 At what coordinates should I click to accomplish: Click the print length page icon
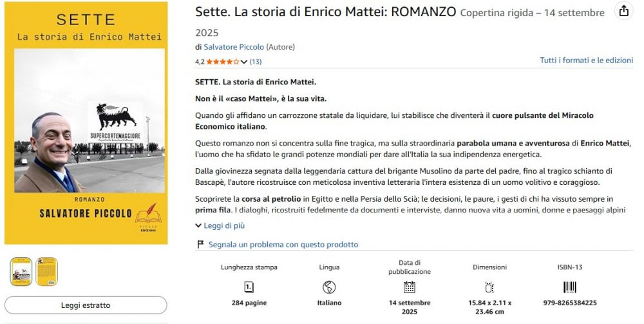click(x=249, y=287)
